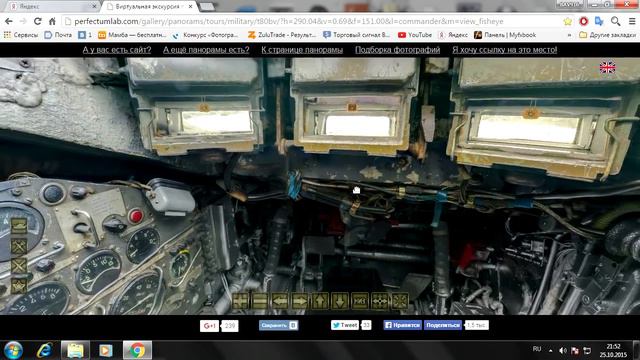The image size is (640, 360).
Task: Go back with the browser back arrow
Action: 9,21
